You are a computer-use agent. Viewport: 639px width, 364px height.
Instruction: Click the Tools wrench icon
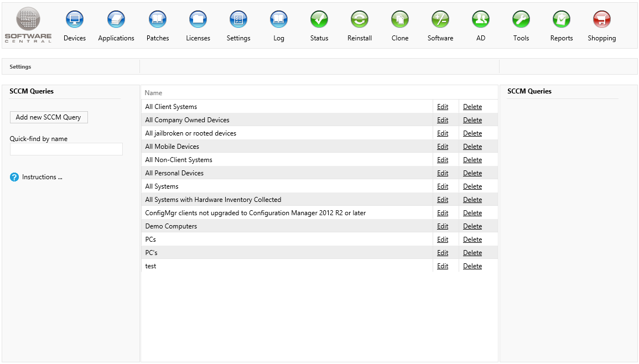pyautogui.click(x=521, y=20)
